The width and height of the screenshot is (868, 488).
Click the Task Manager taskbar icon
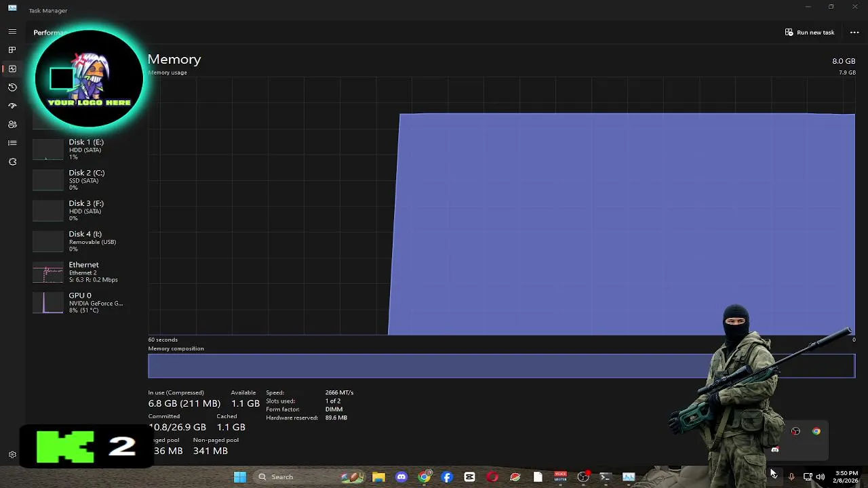click(629, 476)
